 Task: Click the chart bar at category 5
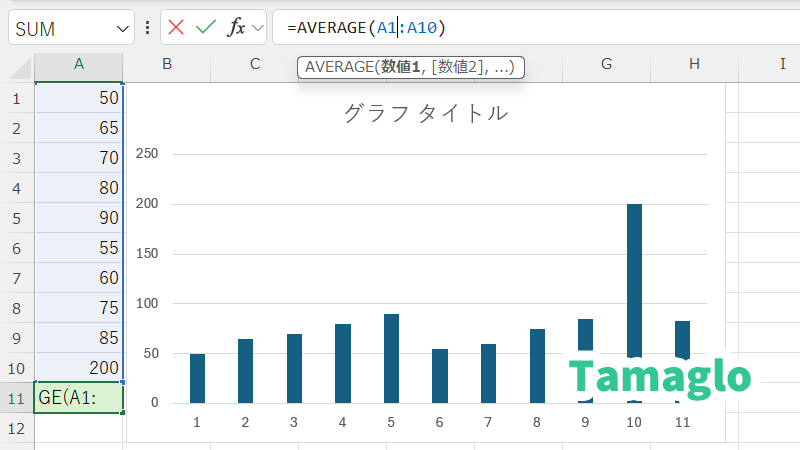[x=391, y=358]
